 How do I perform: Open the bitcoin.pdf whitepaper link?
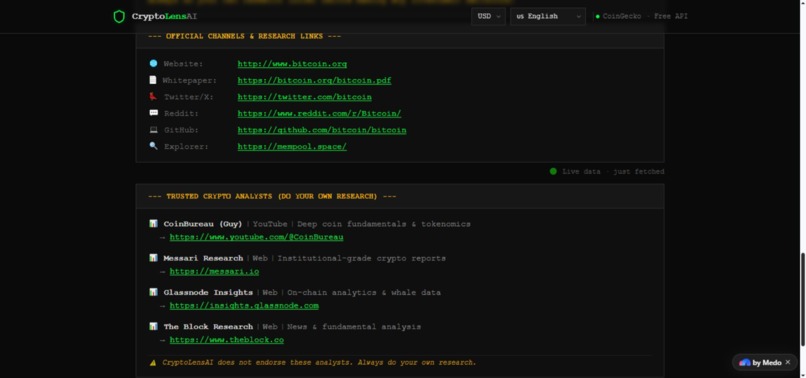(314, 81)
